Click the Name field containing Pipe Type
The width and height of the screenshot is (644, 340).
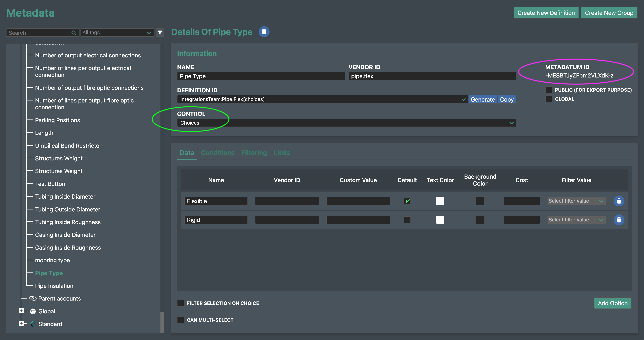coord(261,76)
